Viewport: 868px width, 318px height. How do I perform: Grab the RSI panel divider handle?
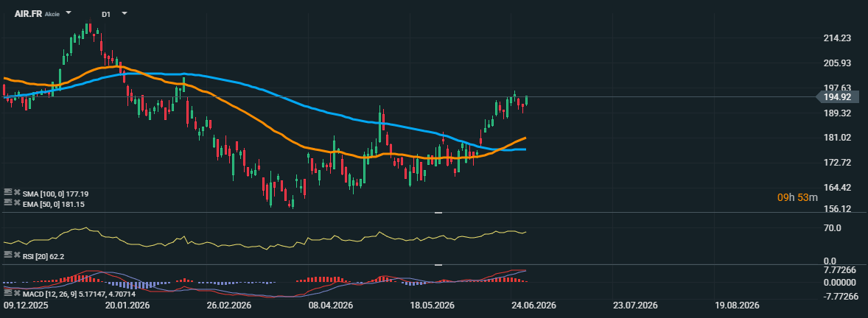(438, 213)
